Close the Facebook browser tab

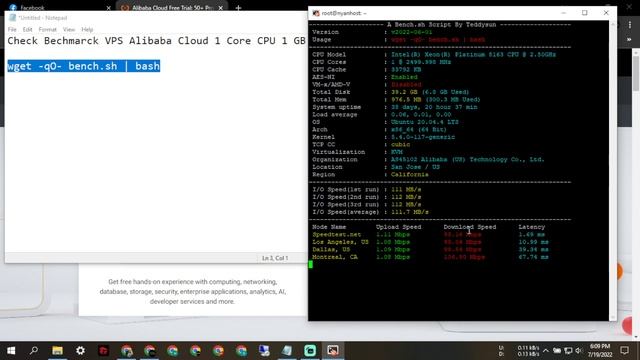tap(109, 8)
